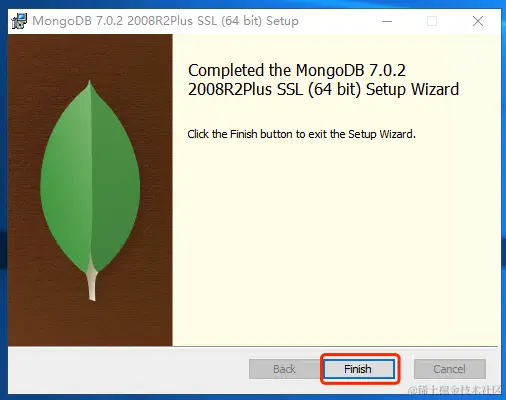Click the brown banner area below the leaf

(x=90, y=323)
